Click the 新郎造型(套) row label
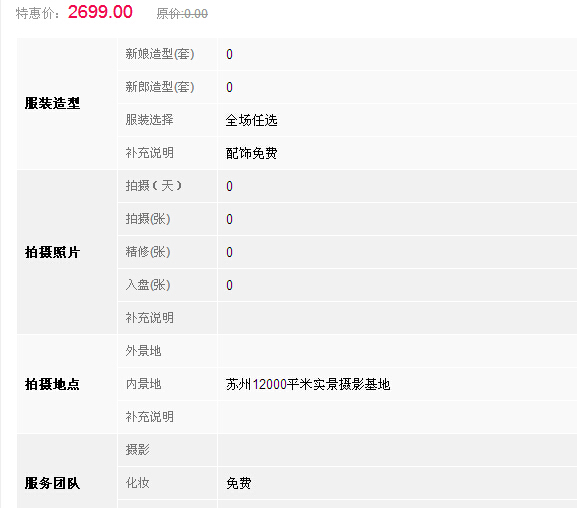577x508 pixels. [160, 87]
